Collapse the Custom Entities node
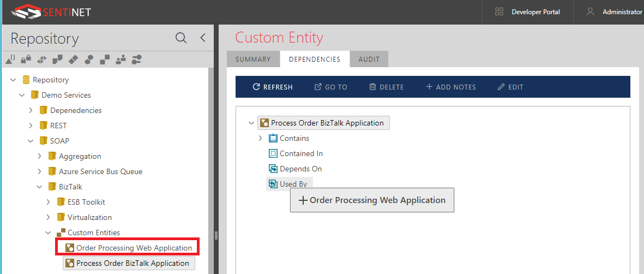Screen dimensions: 644x274 (x=49, y=233)
